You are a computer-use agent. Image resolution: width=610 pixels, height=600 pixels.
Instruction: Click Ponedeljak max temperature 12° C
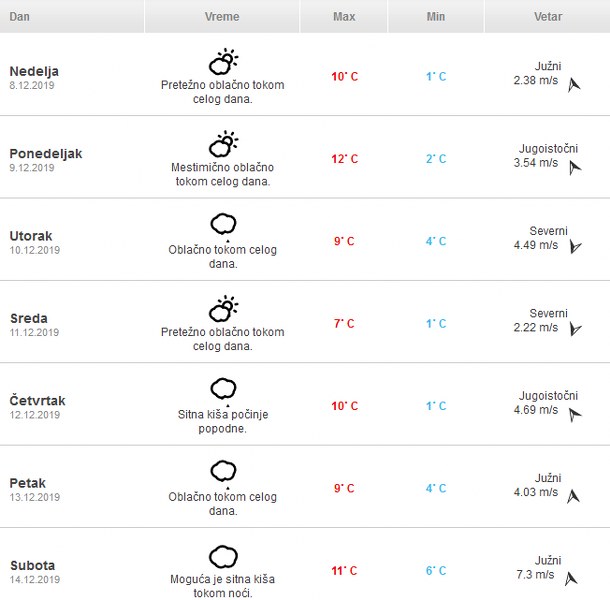[344, 159]
